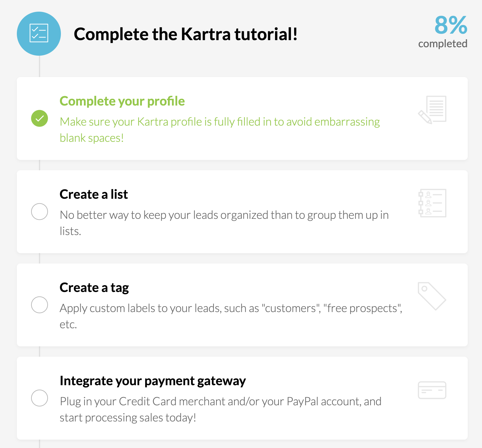The height and width of the screenshot is (448, 482).
Task: Click the contact list icon
Action: (x=432, y=203)
